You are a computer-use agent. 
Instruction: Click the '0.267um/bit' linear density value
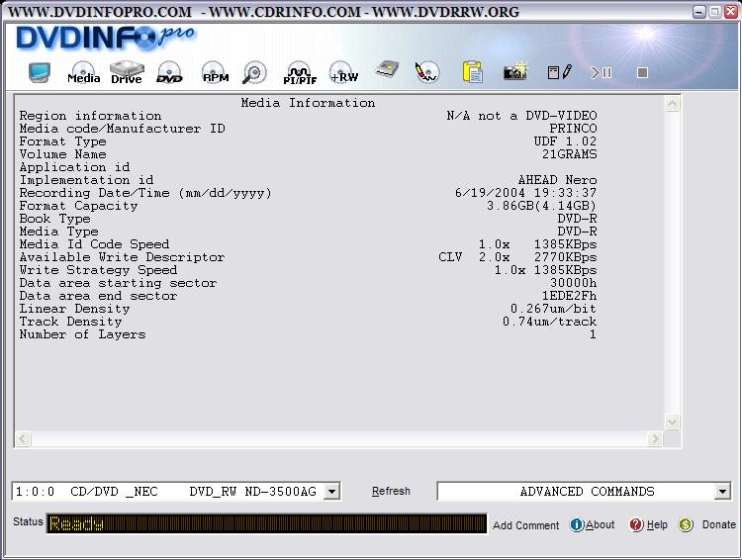(x=553, y=309)
